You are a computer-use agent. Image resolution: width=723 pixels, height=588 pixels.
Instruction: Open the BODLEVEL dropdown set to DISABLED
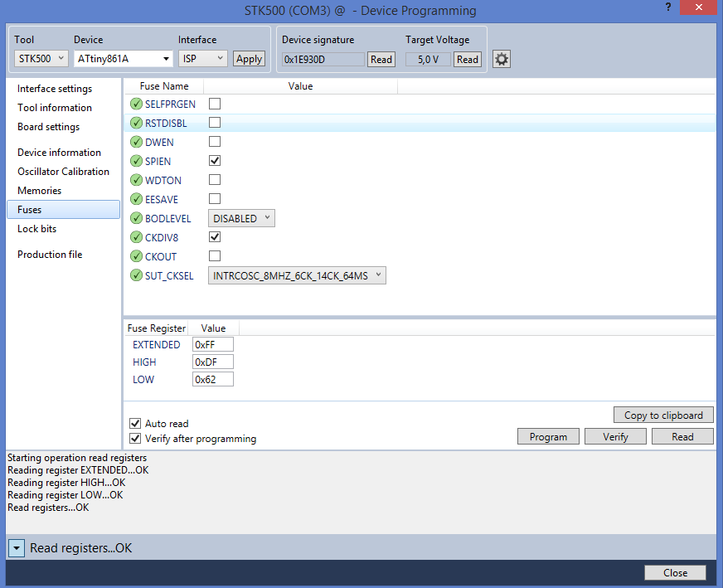(x=241, y=218)
